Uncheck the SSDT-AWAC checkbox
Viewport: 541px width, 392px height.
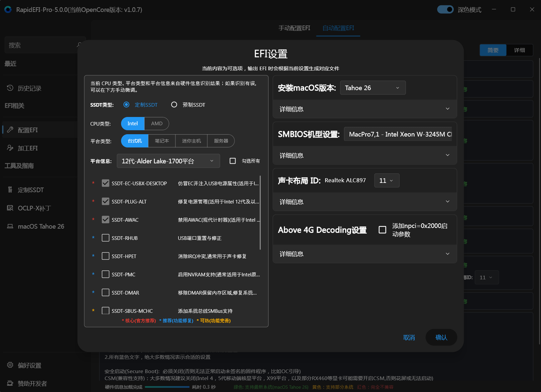(x=105, y=220)
